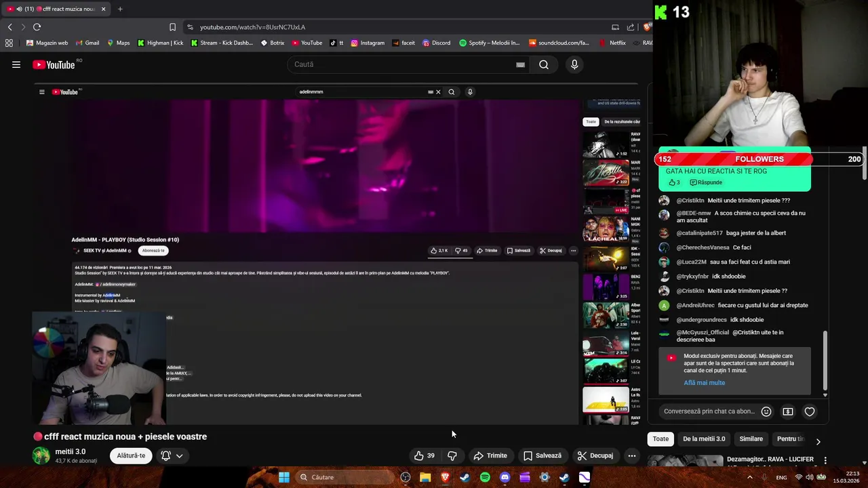
Task: Send a heart reaction in live chat
Action: [x=810, y=411]
